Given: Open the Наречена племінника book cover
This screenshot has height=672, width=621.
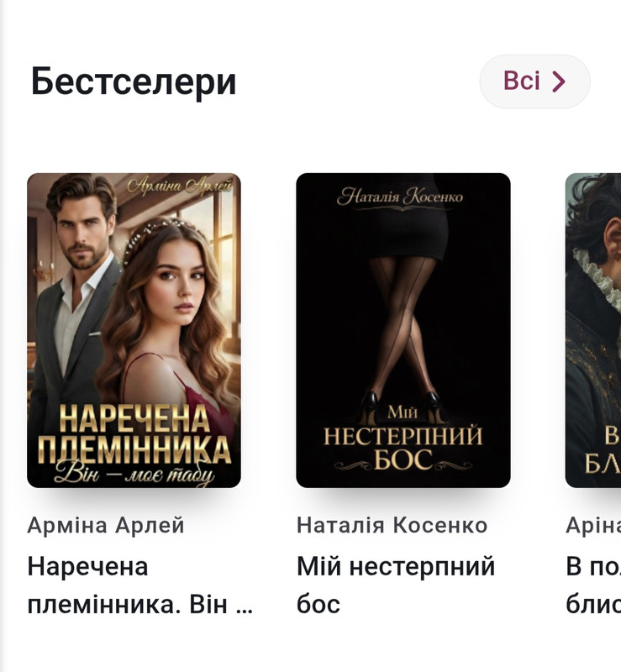Looking at the screenshot, I should (134, 330).
